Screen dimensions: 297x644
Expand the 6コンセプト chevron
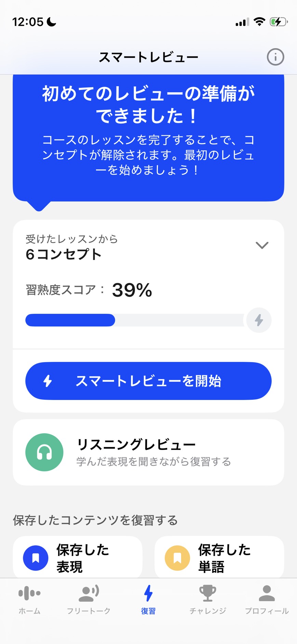click(262, 245)
